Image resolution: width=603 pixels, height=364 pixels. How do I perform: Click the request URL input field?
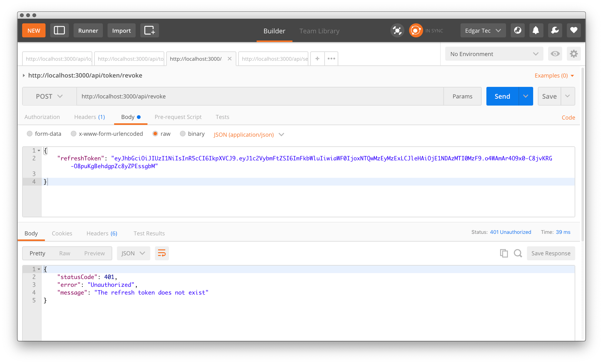(260, 96)
